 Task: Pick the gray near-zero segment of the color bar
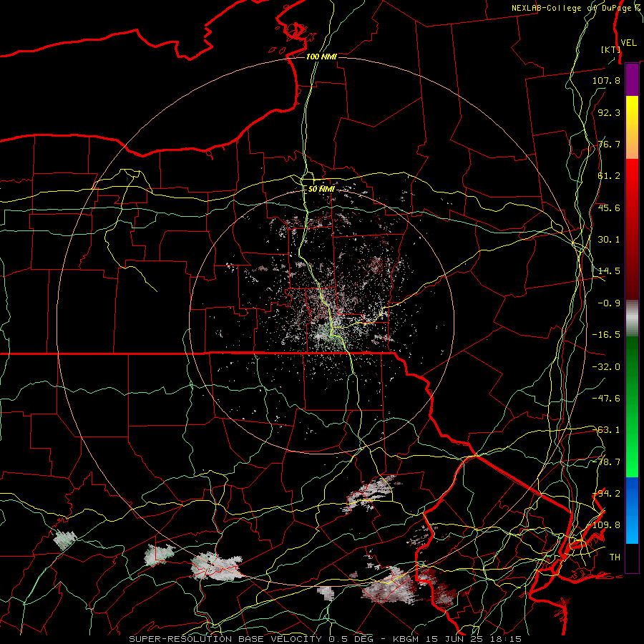[632, 318]
